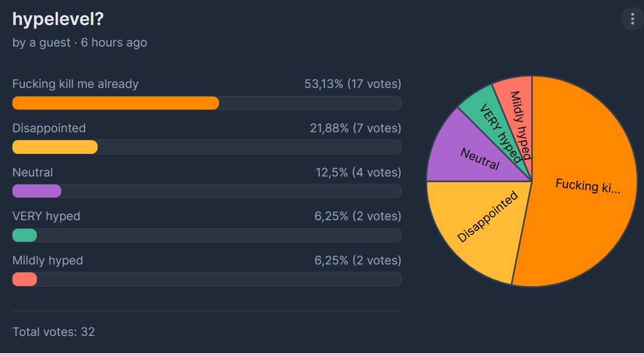Click the 'by a guest' author text

tap(41, 43)
